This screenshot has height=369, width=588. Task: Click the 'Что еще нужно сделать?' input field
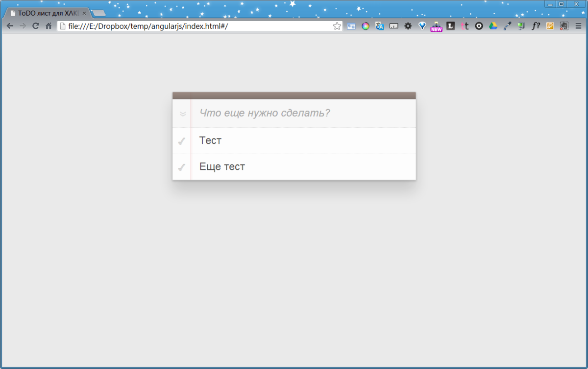(304, 114)
